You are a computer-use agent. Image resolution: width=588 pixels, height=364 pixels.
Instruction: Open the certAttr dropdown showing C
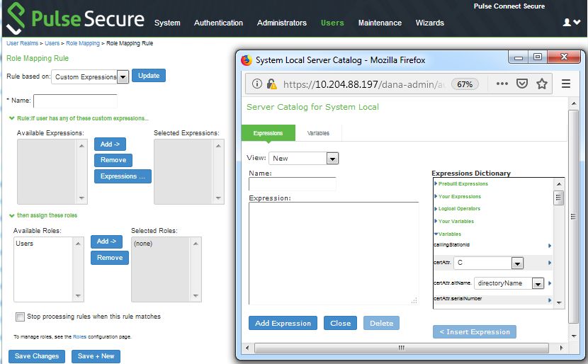pos(488,263)
